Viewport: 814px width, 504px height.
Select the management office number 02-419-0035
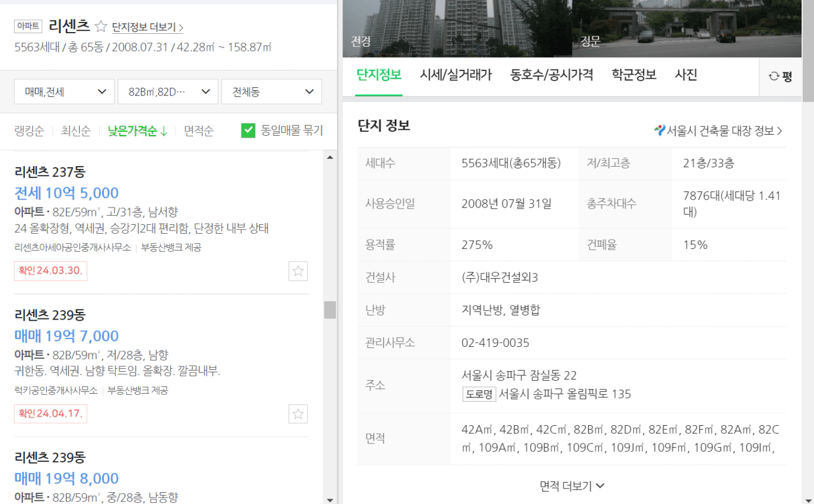coord(495,343)
